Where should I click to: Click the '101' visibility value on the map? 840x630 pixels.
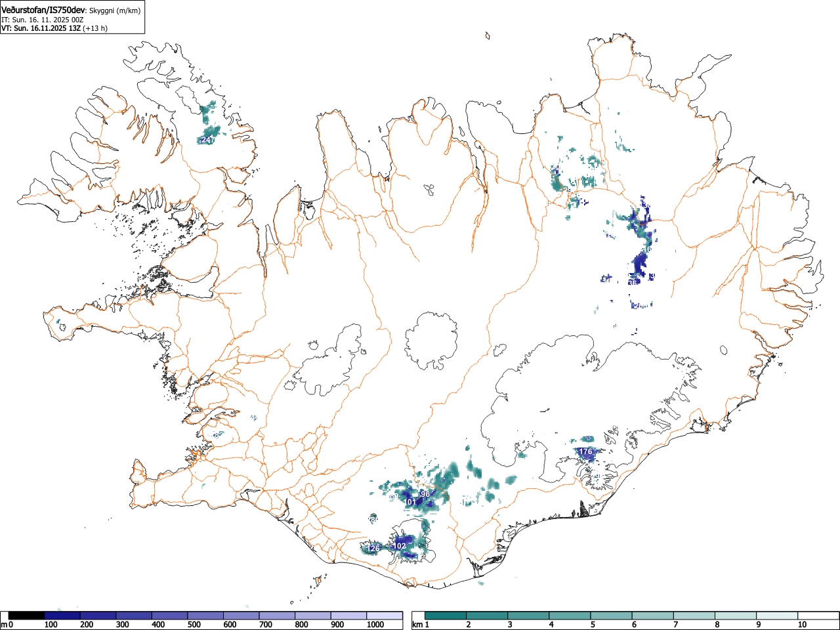pos(410,502)
